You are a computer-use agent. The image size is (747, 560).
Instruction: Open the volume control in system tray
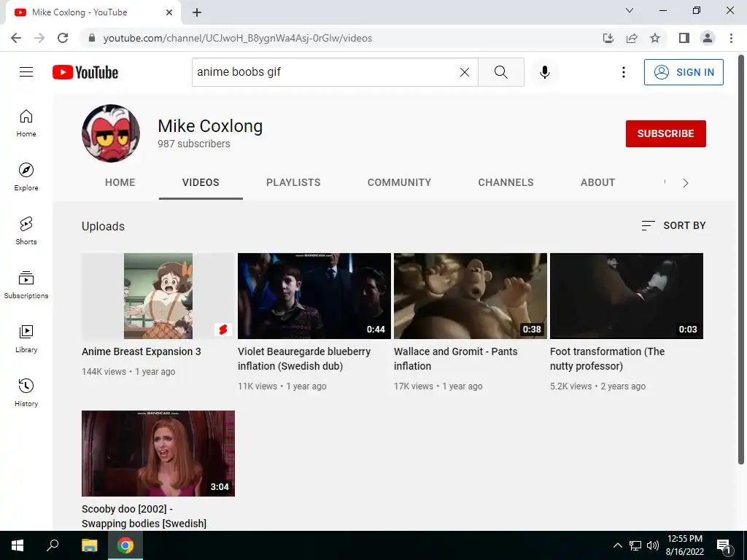click(x=653, y=545)
